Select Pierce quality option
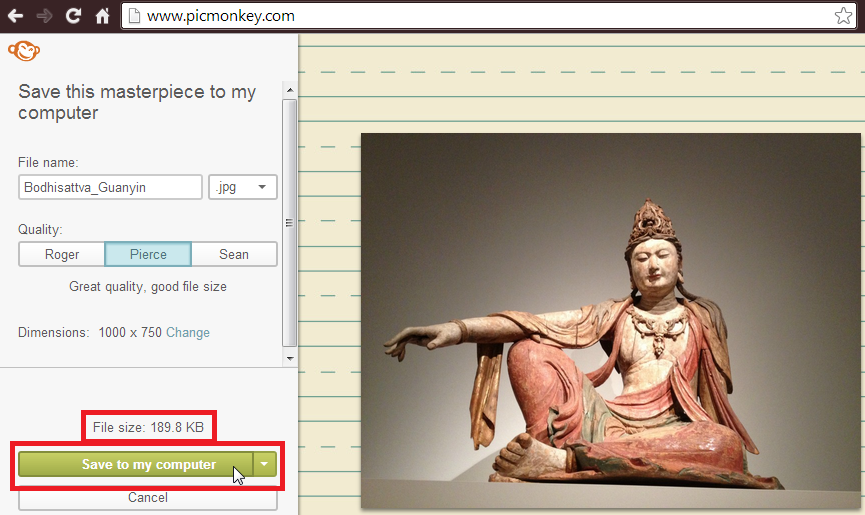The height and width of the screenshot is (515, 865). (x=148, y=254)
